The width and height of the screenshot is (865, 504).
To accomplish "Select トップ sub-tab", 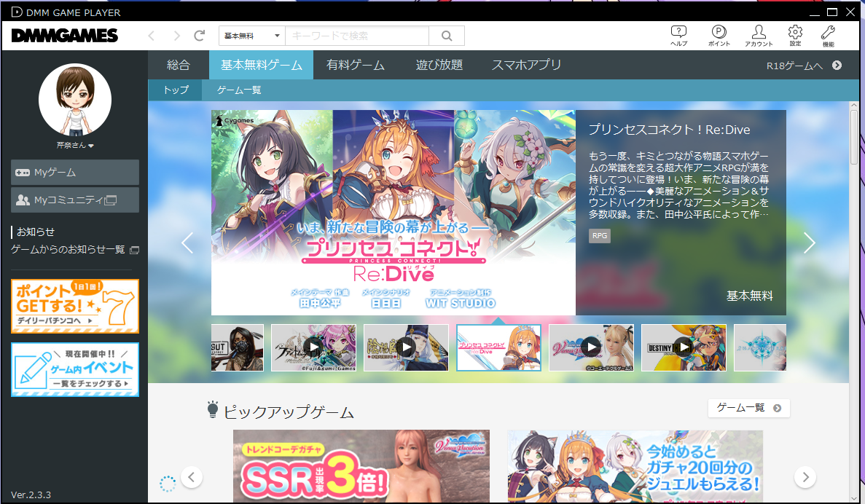I will 176,90.
